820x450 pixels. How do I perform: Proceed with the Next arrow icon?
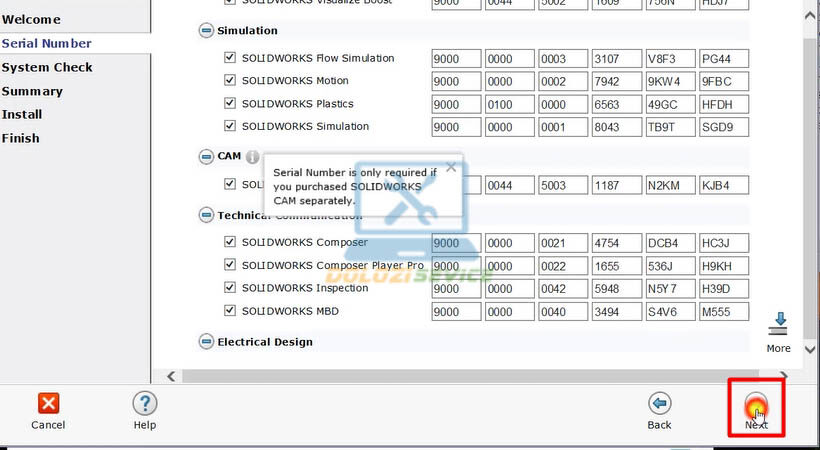tap(756, 404)
